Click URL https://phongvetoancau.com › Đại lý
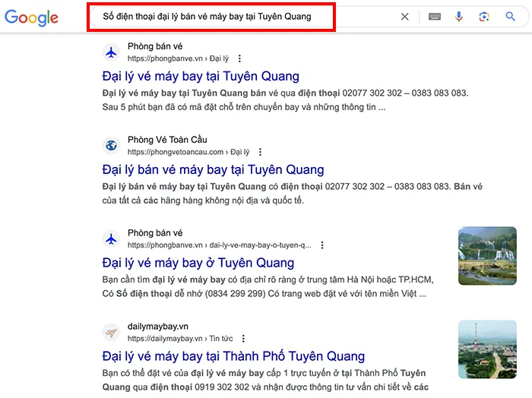532x398 pixels. click(x=188, y=152)
